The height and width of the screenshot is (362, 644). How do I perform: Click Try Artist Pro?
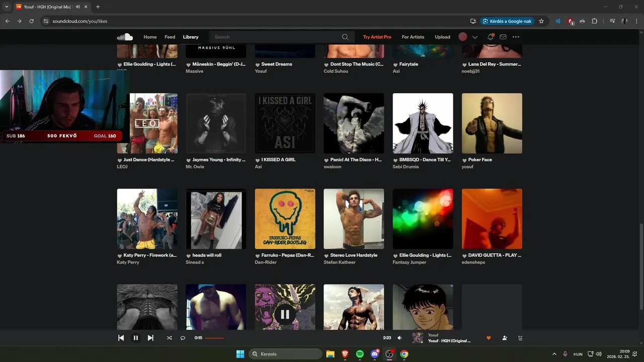(x=377, y=37)
